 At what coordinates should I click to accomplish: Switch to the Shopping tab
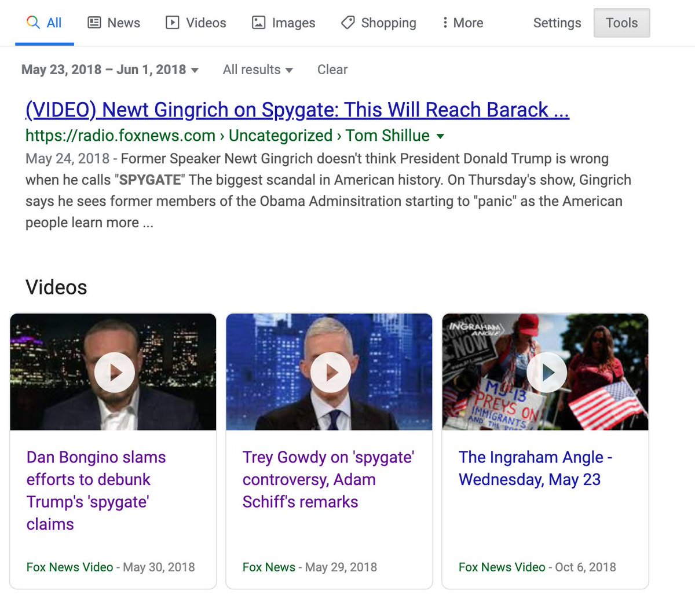pyautogui.click(x=379, y=23)
